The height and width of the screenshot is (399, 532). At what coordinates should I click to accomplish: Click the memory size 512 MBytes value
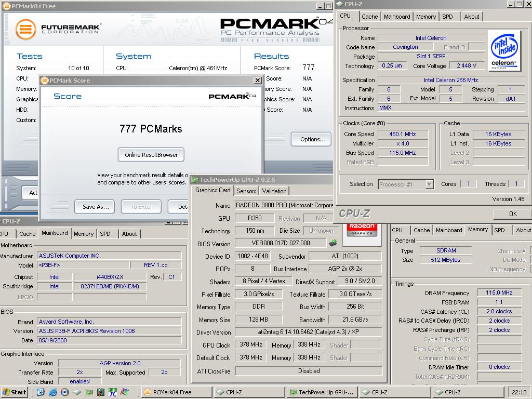click(446, 260)
